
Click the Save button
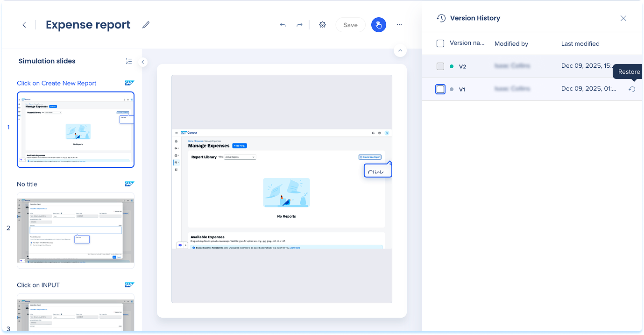tap(350, 25)
